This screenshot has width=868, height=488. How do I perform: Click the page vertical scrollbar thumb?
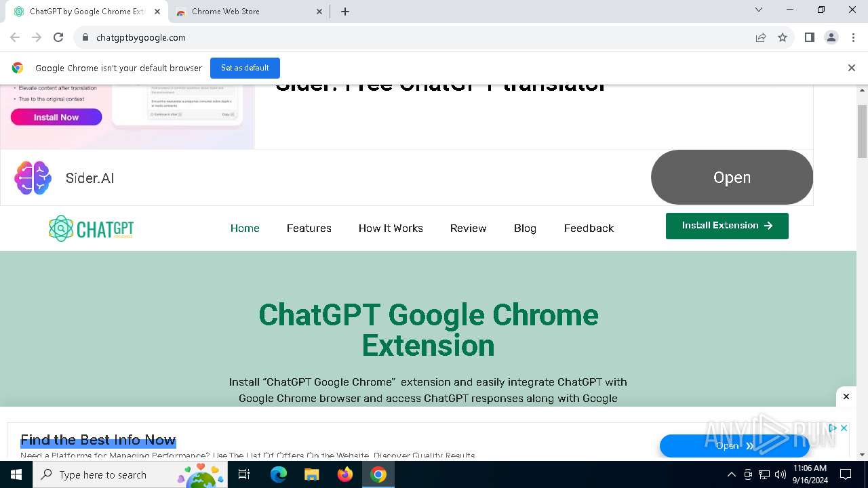(x=862, y=131)
